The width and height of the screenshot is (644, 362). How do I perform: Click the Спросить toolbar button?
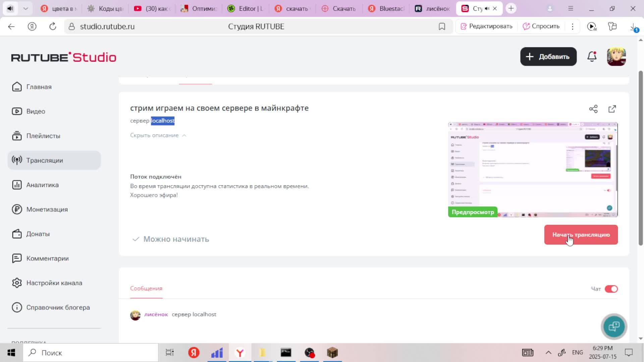tap(541, 26)
